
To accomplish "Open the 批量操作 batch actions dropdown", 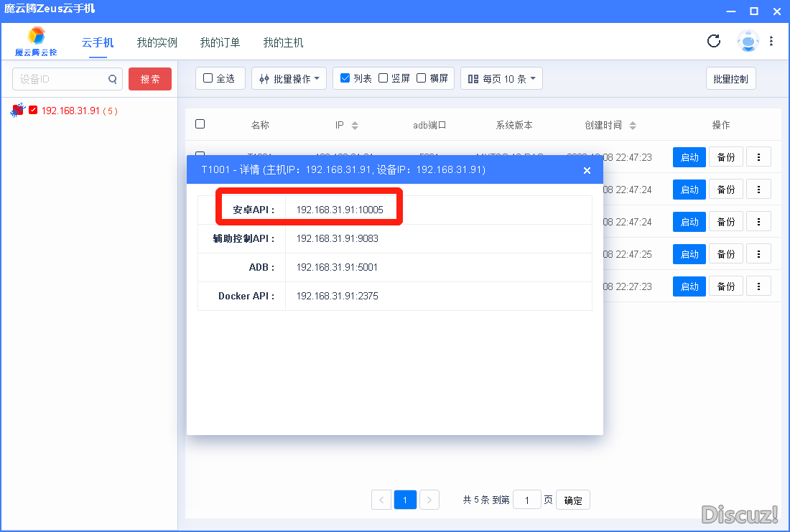I will point(289,78).
